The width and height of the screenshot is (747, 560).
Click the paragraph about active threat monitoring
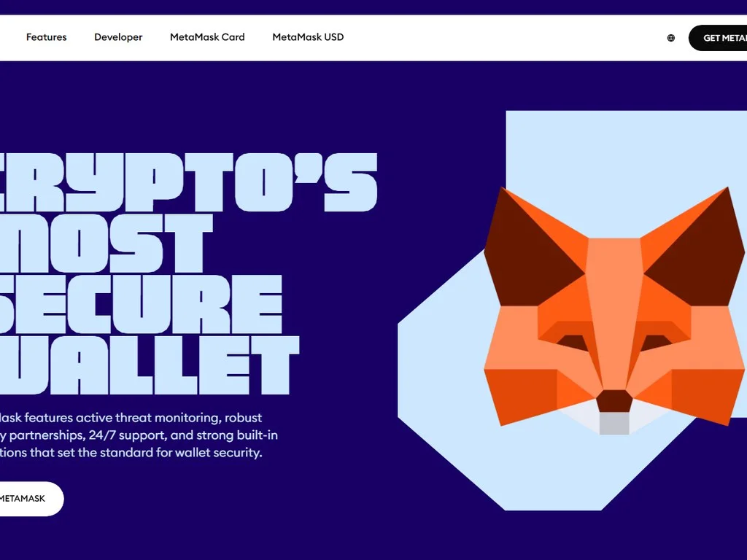[x=139, y=435]
